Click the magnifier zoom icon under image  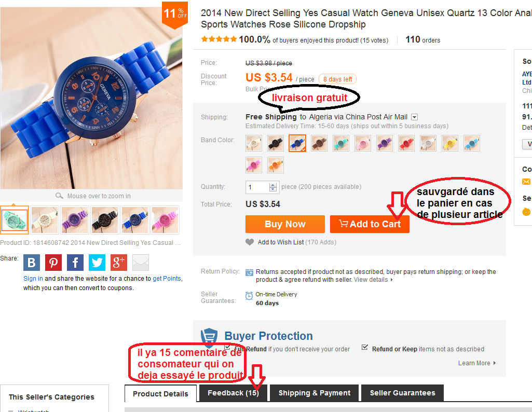tap(59, 196)
